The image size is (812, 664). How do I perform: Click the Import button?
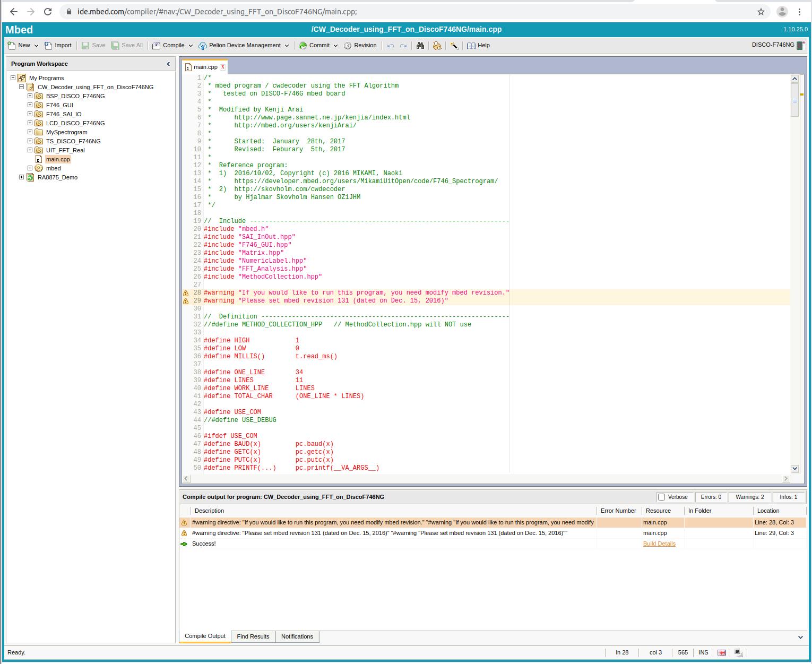(x=58, y=46)
